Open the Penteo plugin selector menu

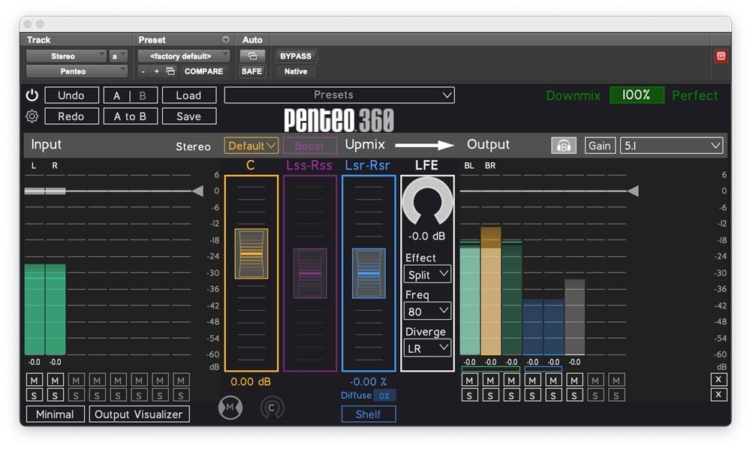(76, 72)
